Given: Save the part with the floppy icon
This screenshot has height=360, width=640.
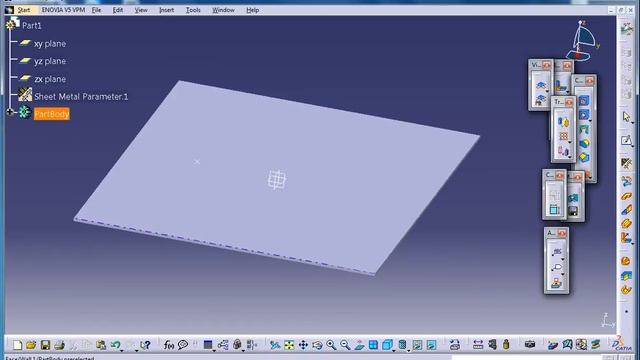Looking at the screenshot, I should [45, 345].
